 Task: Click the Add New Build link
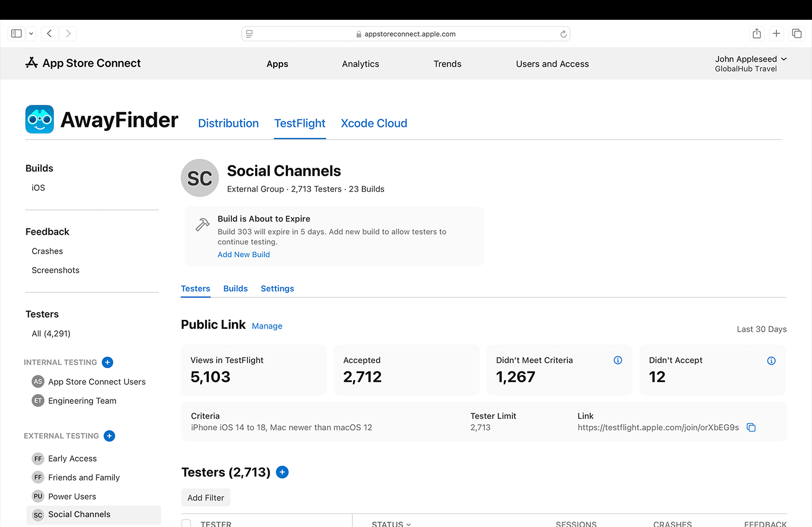click(244, 254)
